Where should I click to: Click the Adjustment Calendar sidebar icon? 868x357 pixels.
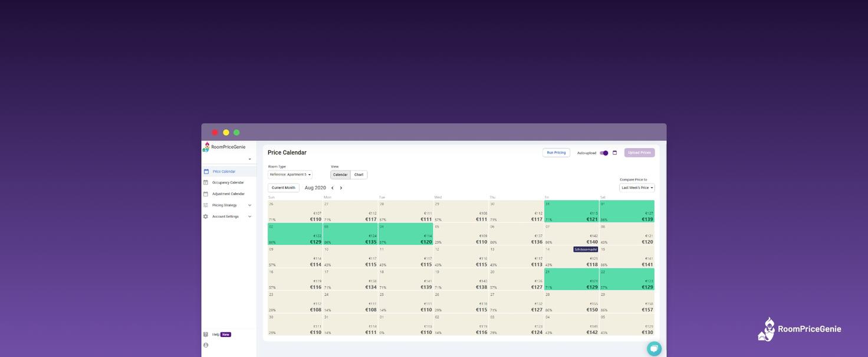click(206, 194)
